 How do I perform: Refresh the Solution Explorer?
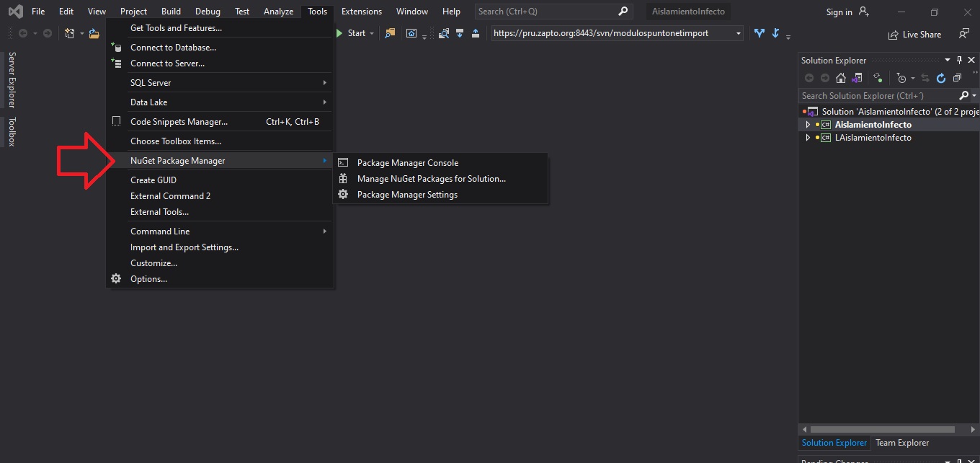coord(940,78)
